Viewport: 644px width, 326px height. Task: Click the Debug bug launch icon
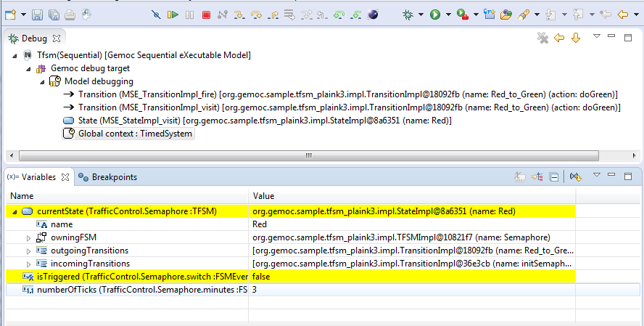coord(409,14)
